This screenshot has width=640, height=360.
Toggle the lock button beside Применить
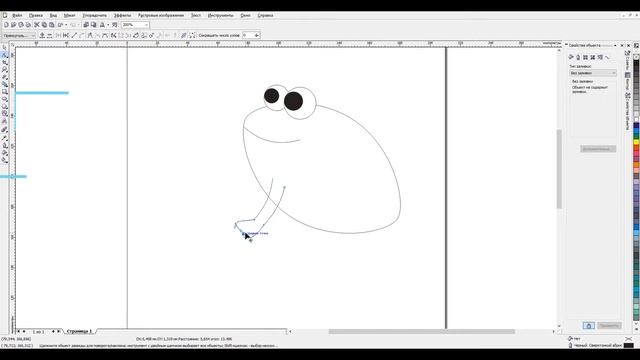click(588, 325)
